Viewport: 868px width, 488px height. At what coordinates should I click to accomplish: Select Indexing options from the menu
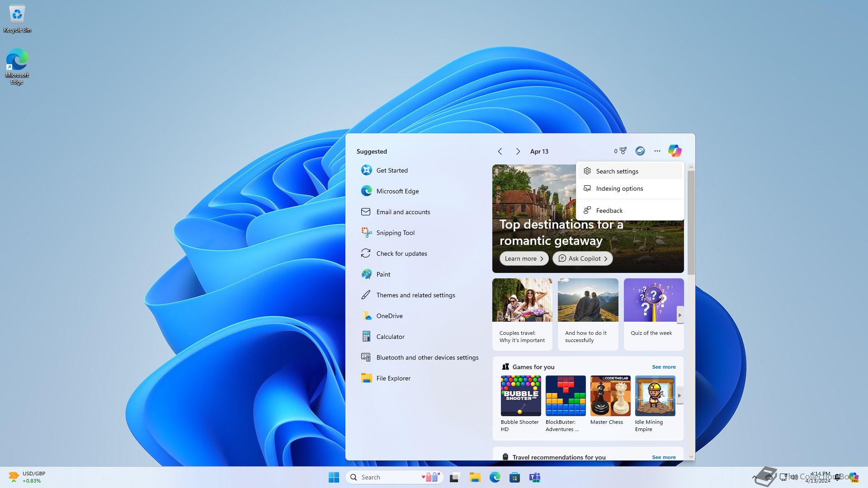(x=630, y=188)
